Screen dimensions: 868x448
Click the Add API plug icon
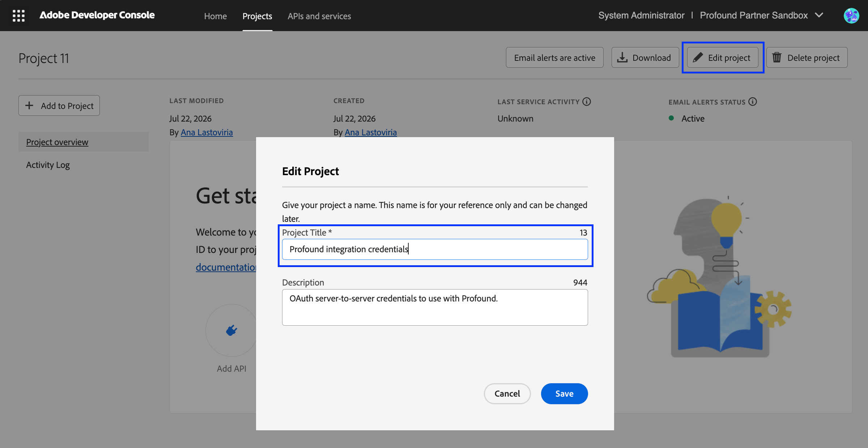[231, 330]
